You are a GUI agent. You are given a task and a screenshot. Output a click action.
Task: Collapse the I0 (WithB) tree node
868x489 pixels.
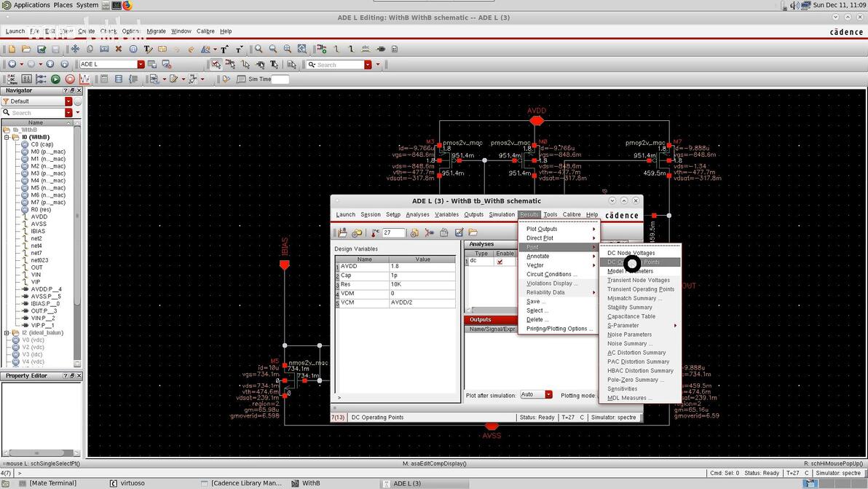tap(7, 137)
